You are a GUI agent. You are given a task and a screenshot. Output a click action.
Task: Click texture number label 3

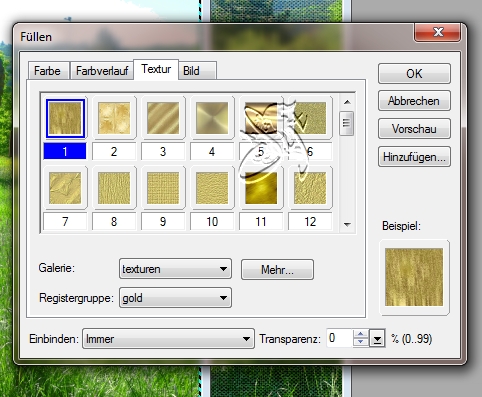pos(163,151)
